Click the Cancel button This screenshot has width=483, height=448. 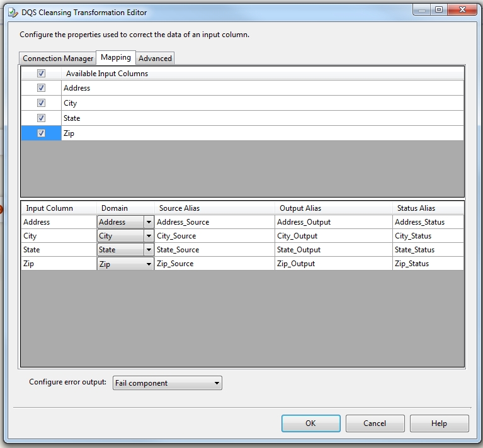pyautogui.click(x=375, y=423)
